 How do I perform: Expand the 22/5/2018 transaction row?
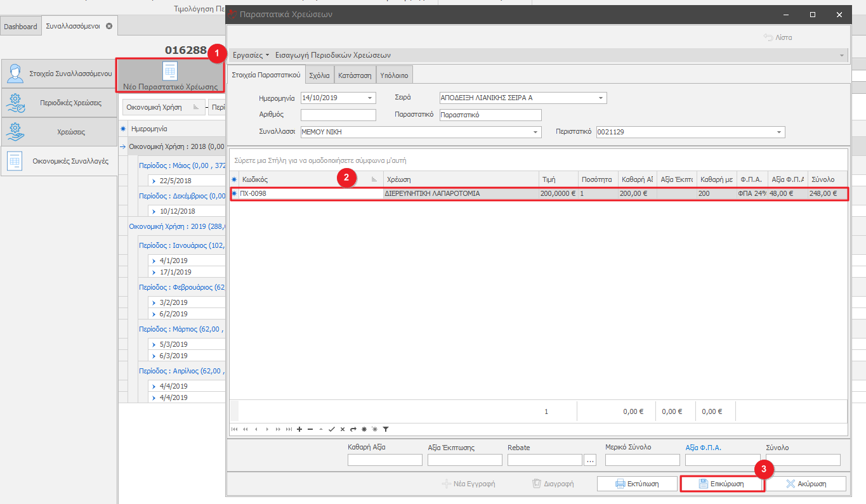(154, 181)
